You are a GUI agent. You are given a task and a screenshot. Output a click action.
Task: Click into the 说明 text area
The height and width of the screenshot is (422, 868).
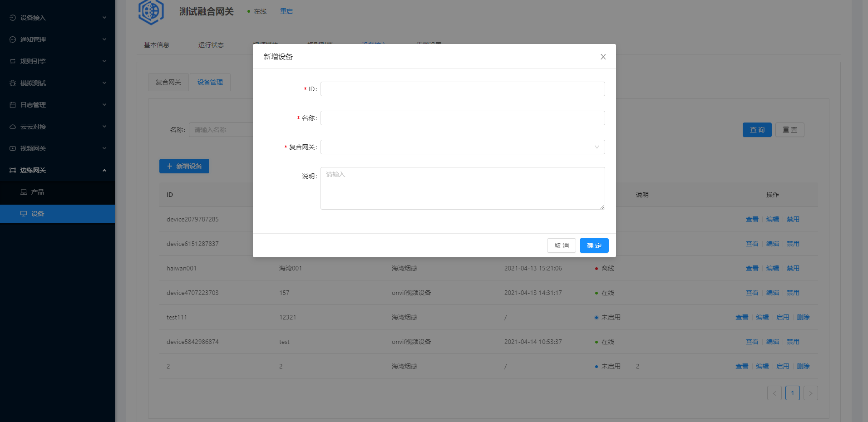(x=462, y=188)
